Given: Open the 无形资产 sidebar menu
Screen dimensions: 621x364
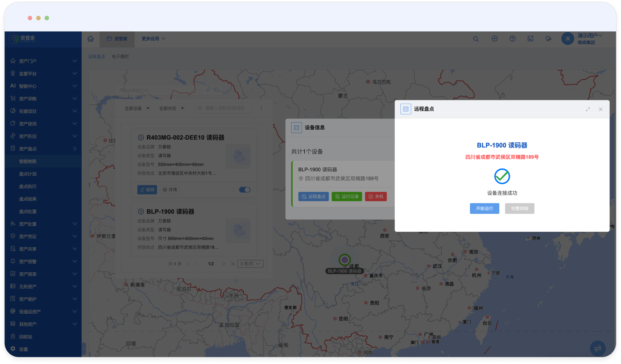Looking at the screenshot, I should (43, 287).
